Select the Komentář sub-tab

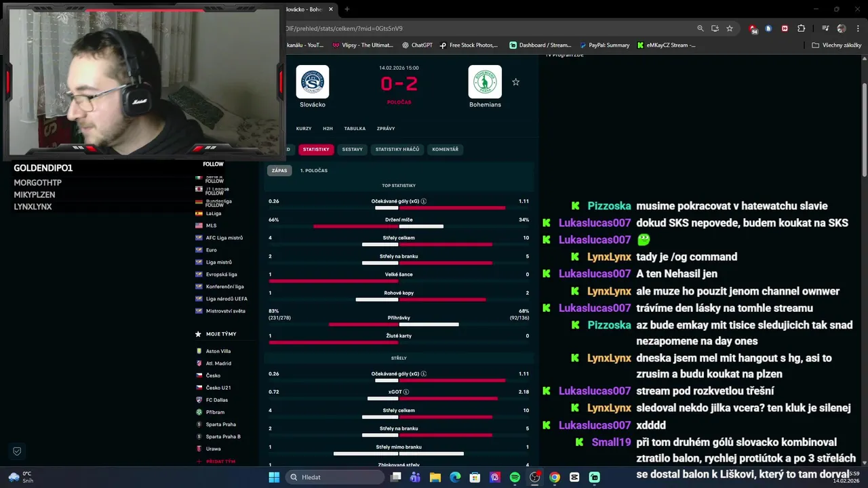[x=445, y=149]
